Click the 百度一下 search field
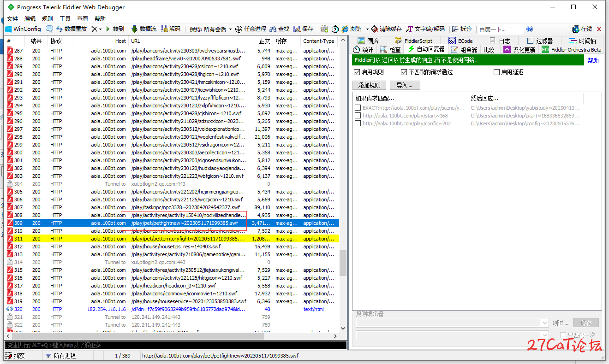Viewport: 609px width, 364px height. tap(501, 29)
